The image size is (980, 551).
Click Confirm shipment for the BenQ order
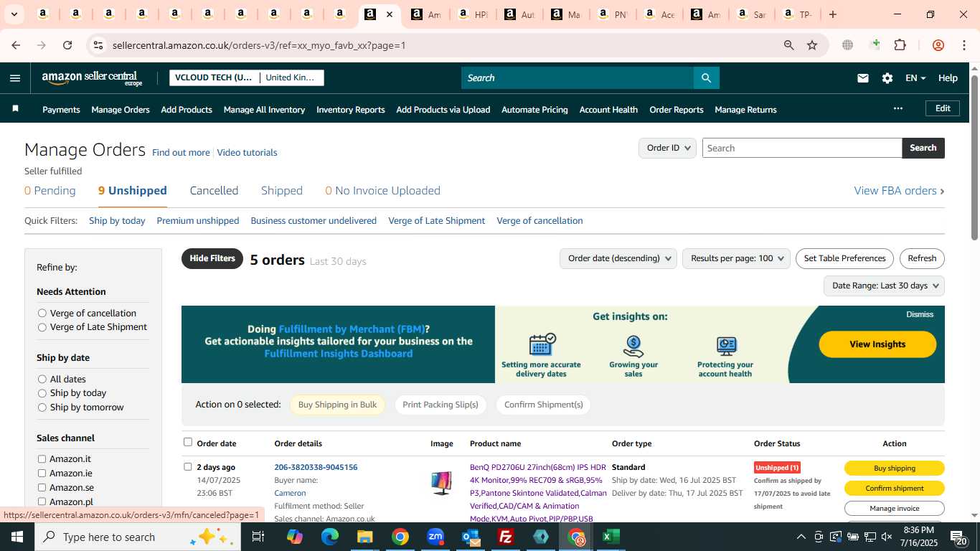tap(895, 488)
